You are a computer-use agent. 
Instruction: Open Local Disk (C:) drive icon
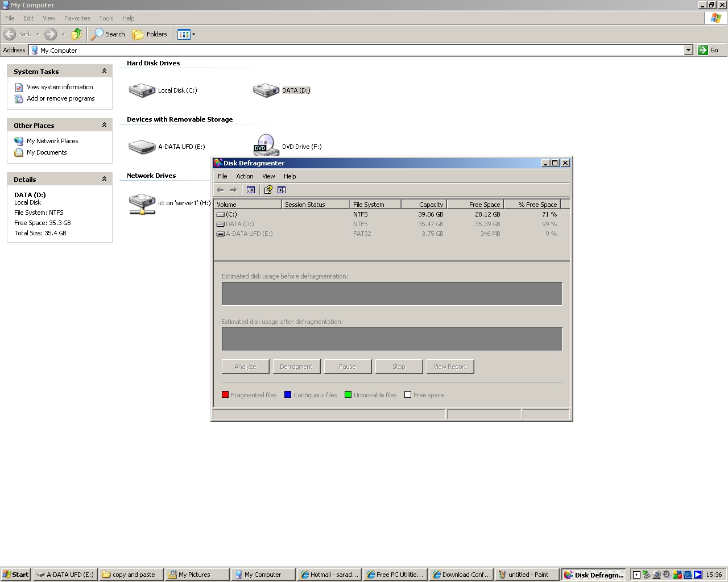pos(142,90)
